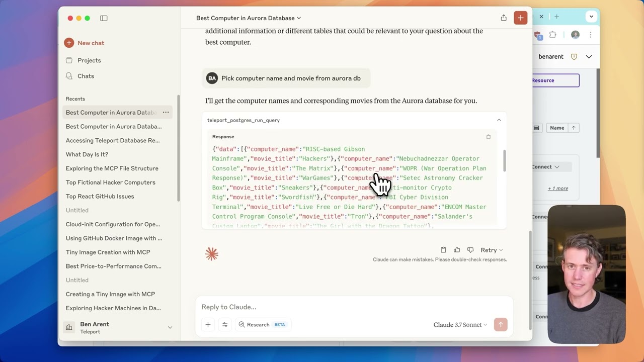Image resolution: width=644 pixels, height=362 pixels.
Task: Click the attachment plus button
Action: (208, 324)
